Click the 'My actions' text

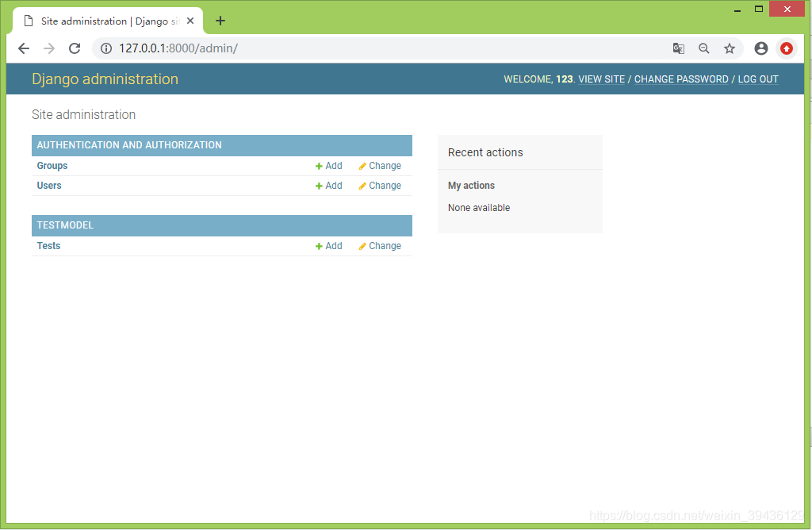[471, 186]
